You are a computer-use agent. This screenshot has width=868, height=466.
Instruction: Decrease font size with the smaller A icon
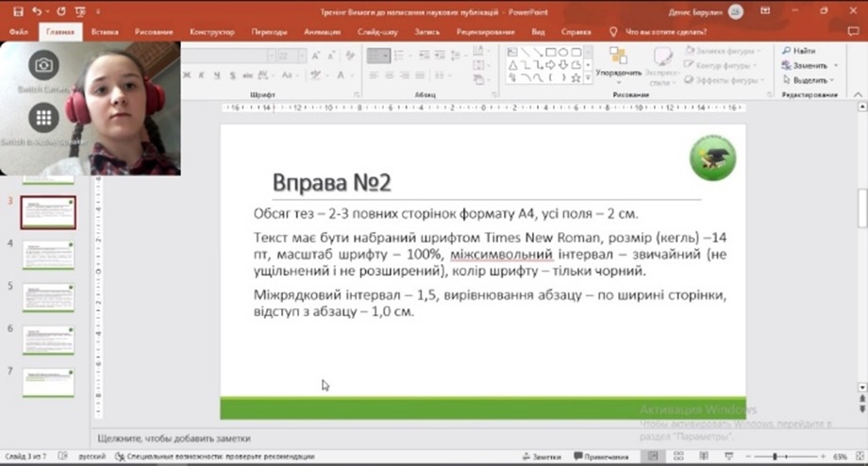tap(331, 56)
